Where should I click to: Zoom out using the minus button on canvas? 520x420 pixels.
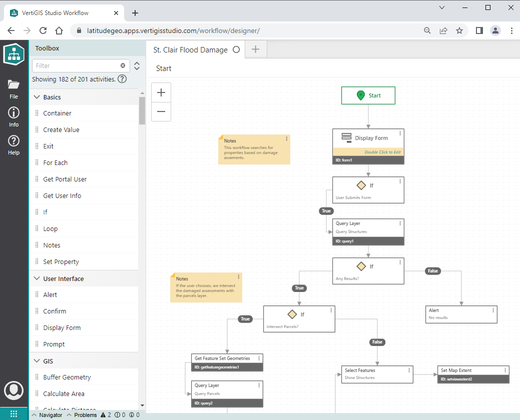pos(161,111)
